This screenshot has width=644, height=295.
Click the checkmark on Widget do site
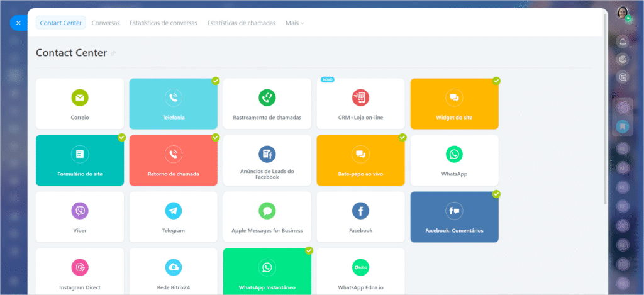pos(496,81)
